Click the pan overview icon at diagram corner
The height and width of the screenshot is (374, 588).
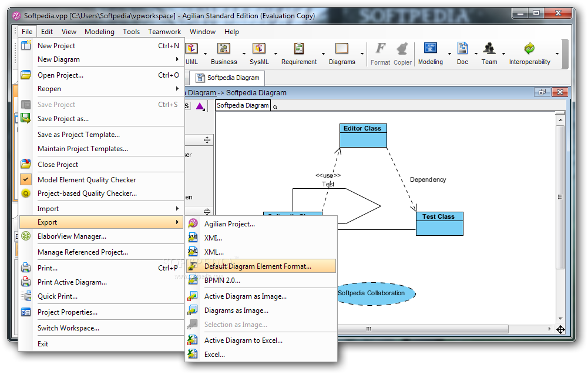[x=560, y=330]
